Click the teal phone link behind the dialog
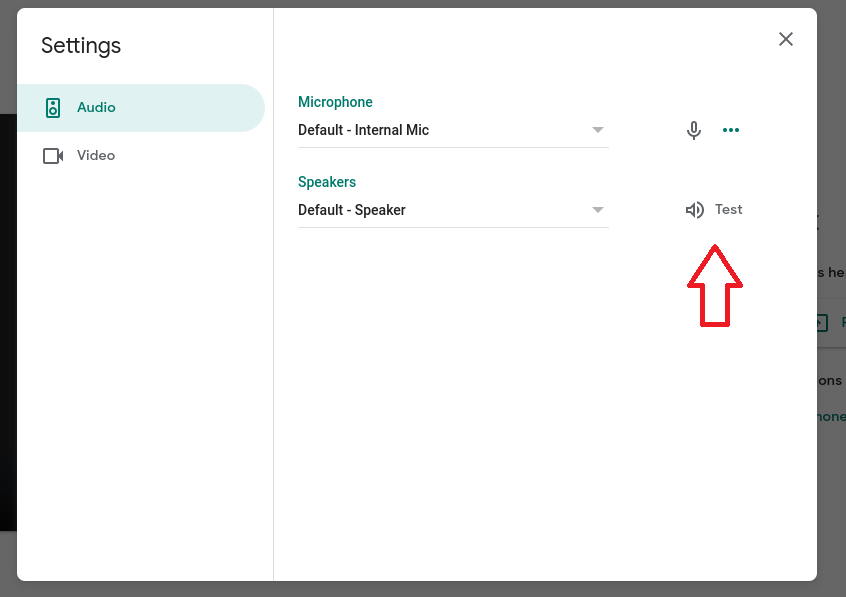Image resolution: width=846 pixels, height=597 pixels. [x=836, y=416]
